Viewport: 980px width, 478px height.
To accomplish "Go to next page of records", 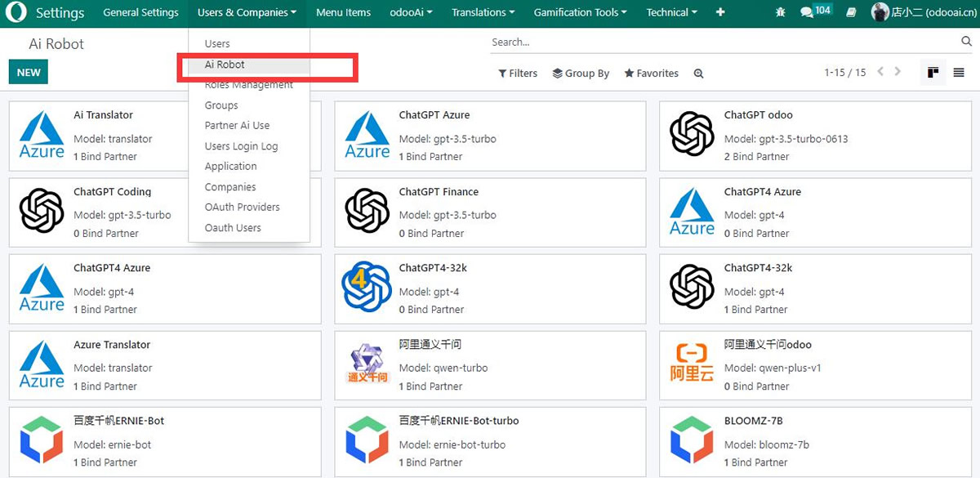I will point(898,72).
